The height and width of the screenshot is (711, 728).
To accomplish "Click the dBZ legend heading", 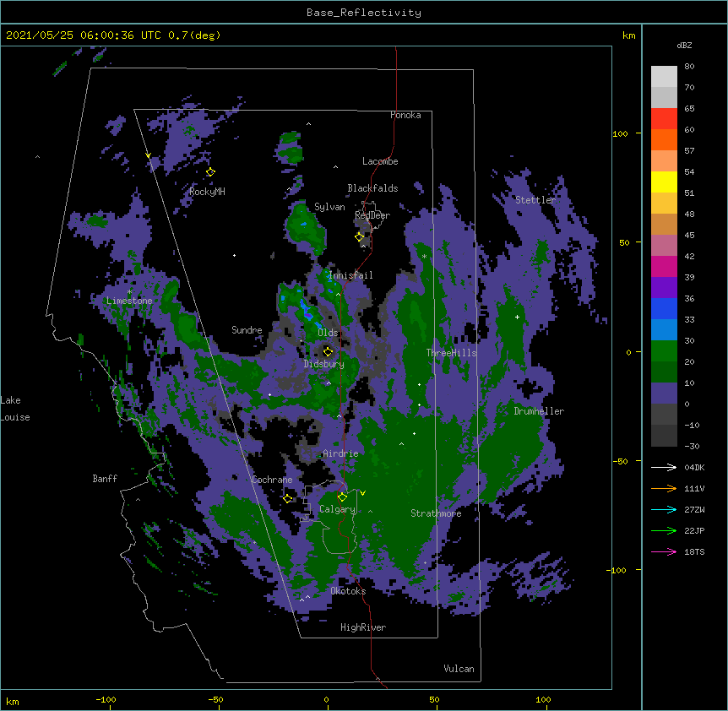I will 684,45.
